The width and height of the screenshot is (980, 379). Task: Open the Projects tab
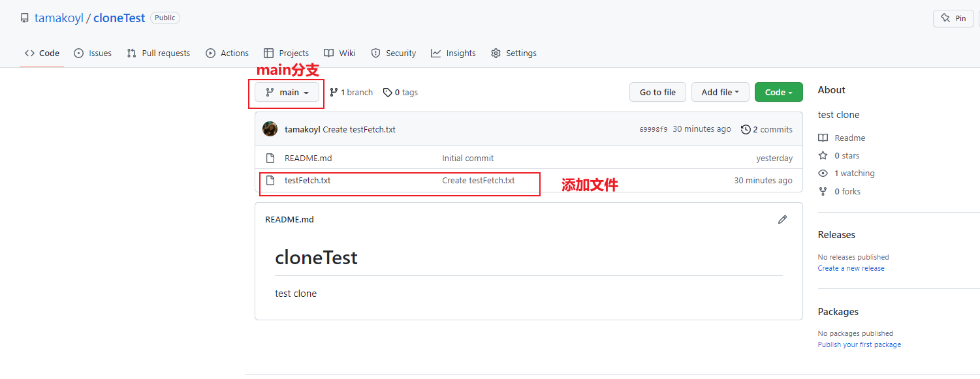point(286,53)
